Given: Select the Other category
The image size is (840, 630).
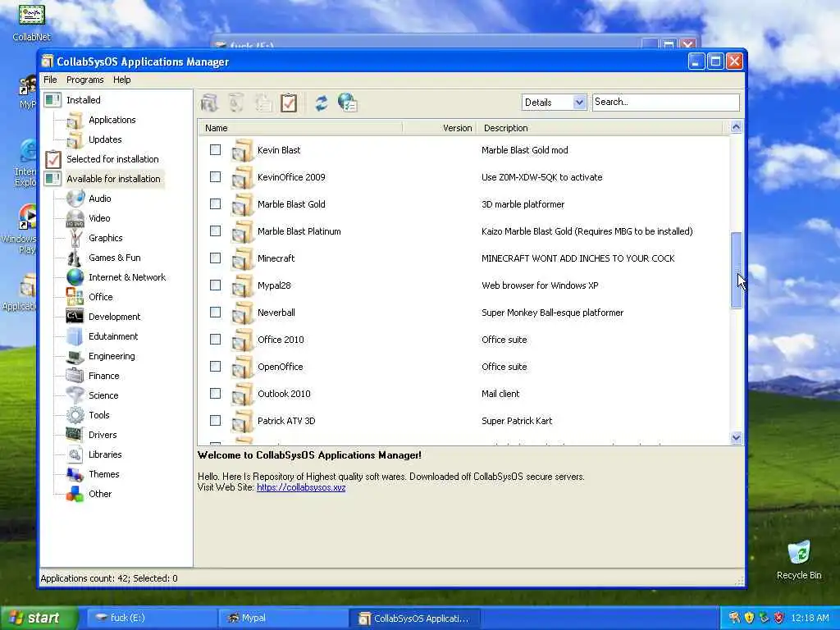Looking at the screenshot, I should 100,494.
